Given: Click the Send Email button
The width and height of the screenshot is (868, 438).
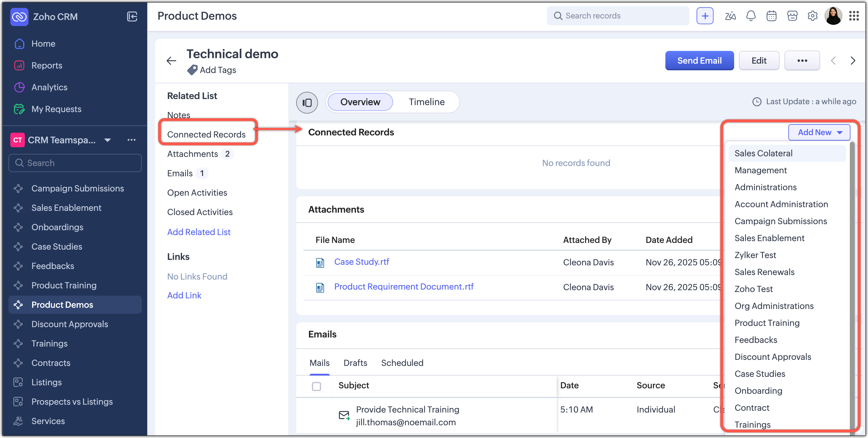Looking at the screenshot, I should [x=699, y=61].
